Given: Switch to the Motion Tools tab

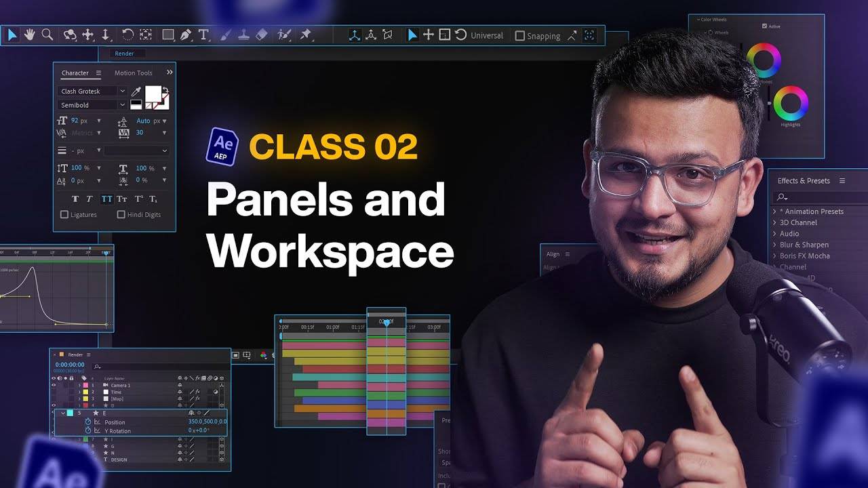Looking at the screenshot, I should pos(134,73).
